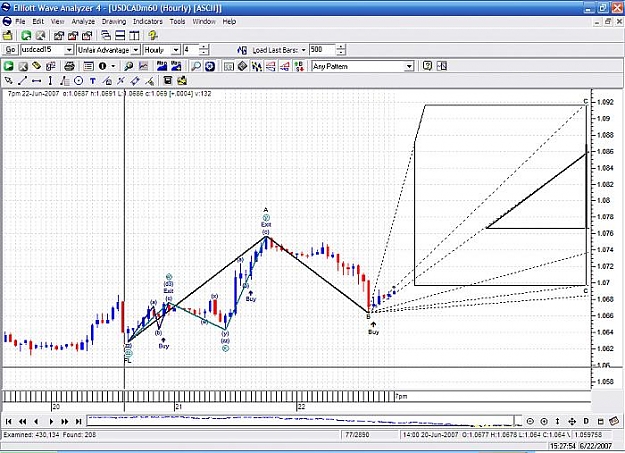Open the arrow next to the info circle icon
This screenshot has height=453, width=625.
pyautogui.click(x=114, y=66)
